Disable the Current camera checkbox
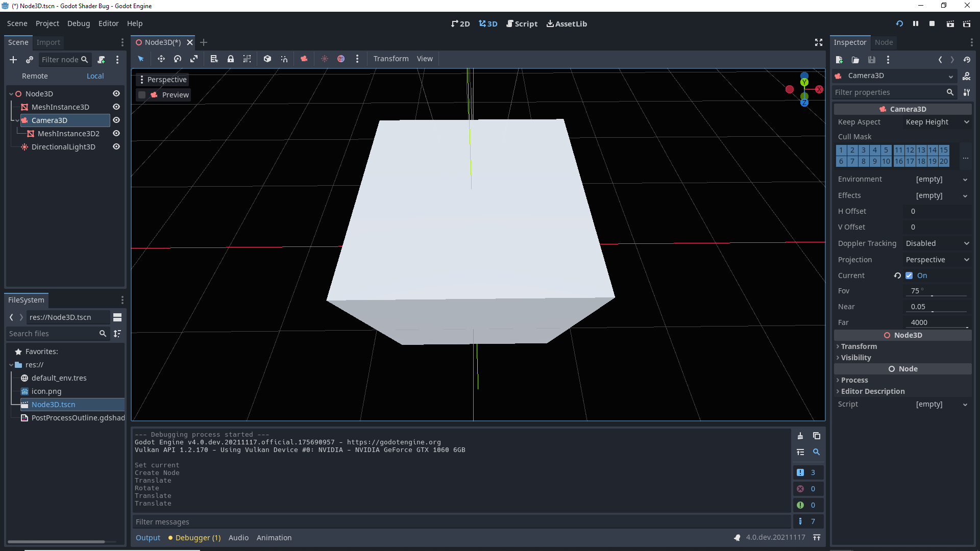The height and width of the screenshot is (551, 980). click(x=910, y=275)
